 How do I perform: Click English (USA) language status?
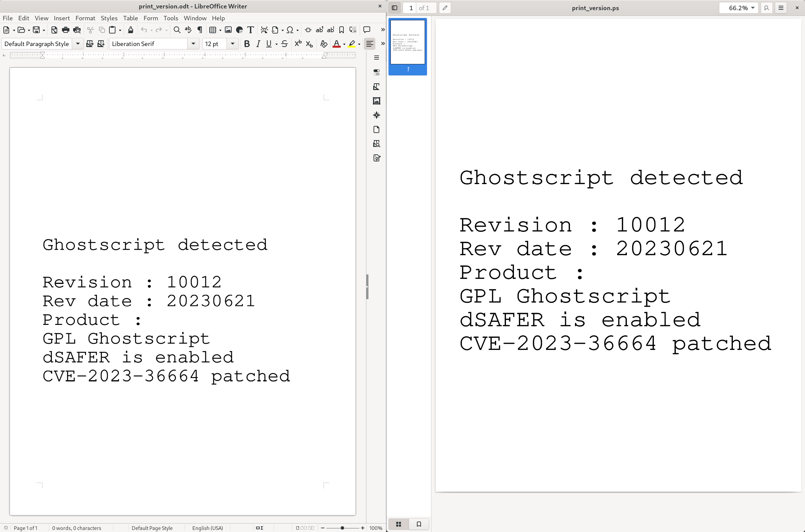[x=208, y=528]
